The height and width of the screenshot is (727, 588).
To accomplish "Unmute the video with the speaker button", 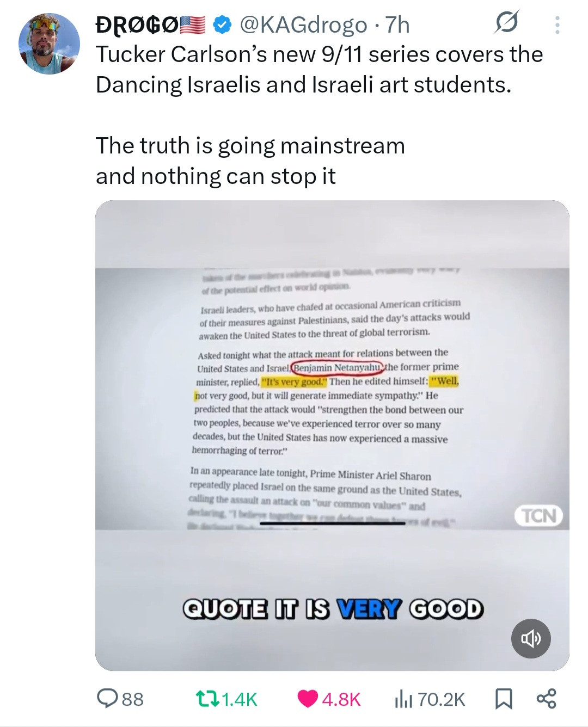I will 531,638.
